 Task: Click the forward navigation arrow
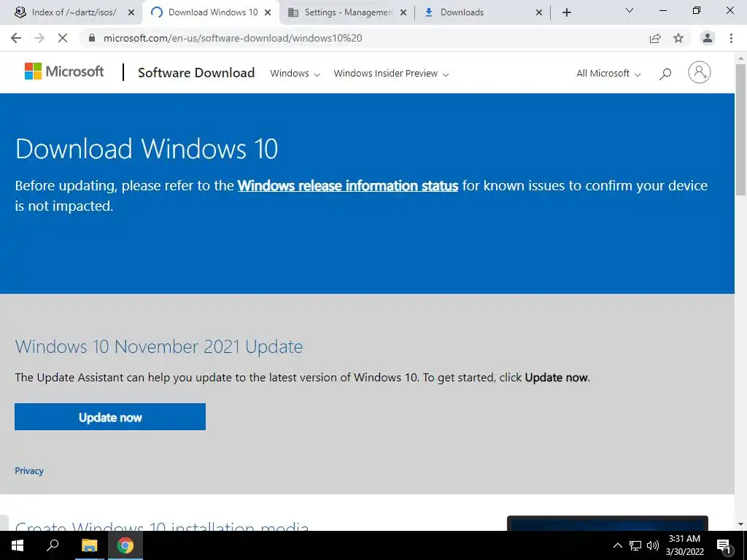(x=39, y=38)
